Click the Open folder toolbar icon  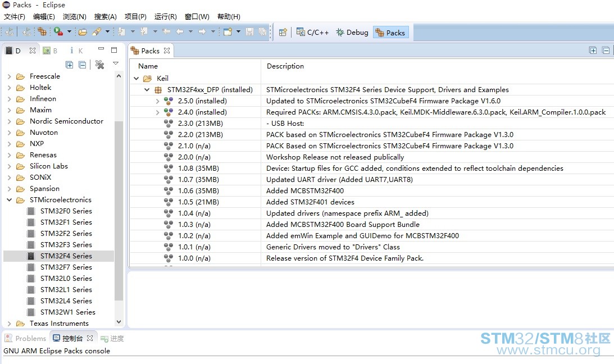click(83, 31)
